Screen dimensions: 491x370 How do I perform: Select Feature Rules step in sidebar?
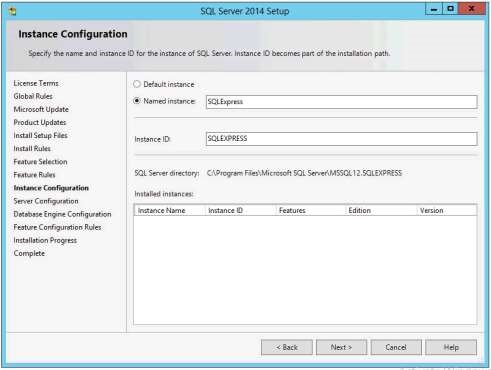34,175
